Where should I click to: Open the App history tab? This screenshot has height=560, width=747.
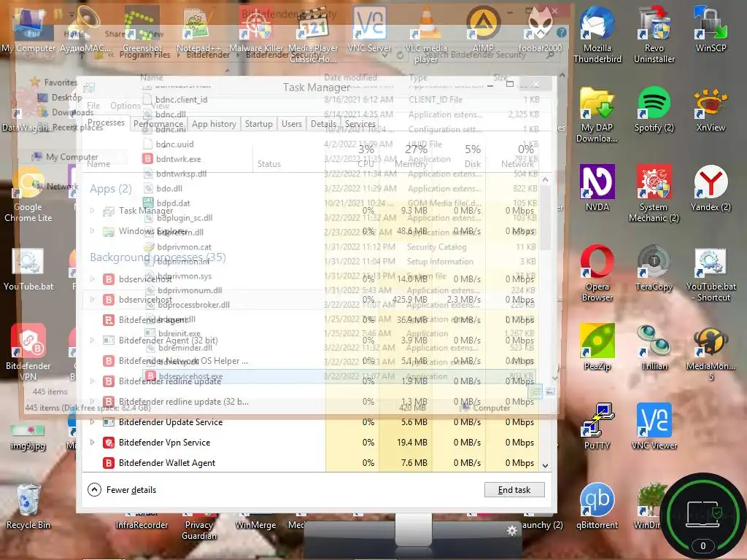click(214, 124)
